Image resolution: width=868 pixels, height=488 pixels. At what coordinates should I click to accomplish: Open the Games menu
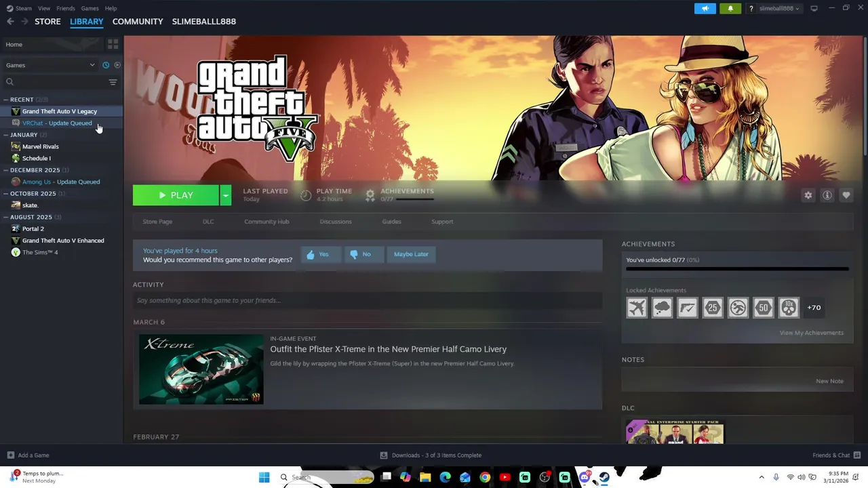coord(90,8)
